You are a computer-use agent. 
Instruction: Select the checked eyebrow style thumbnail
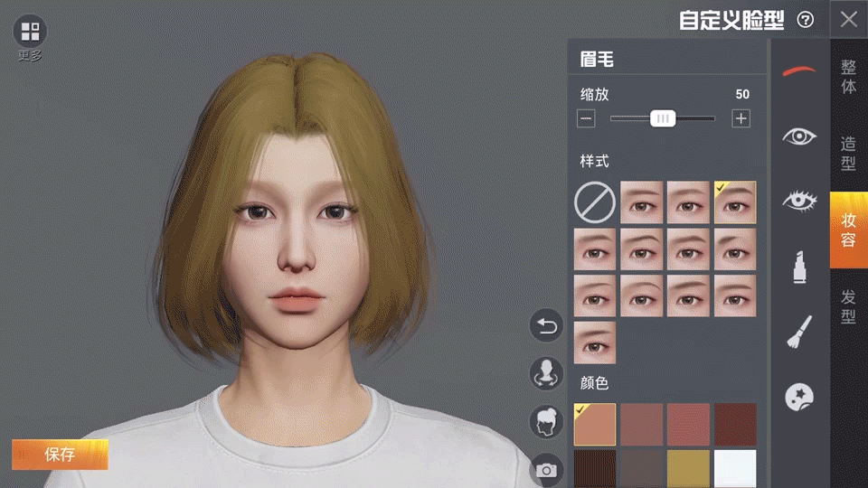735,202
